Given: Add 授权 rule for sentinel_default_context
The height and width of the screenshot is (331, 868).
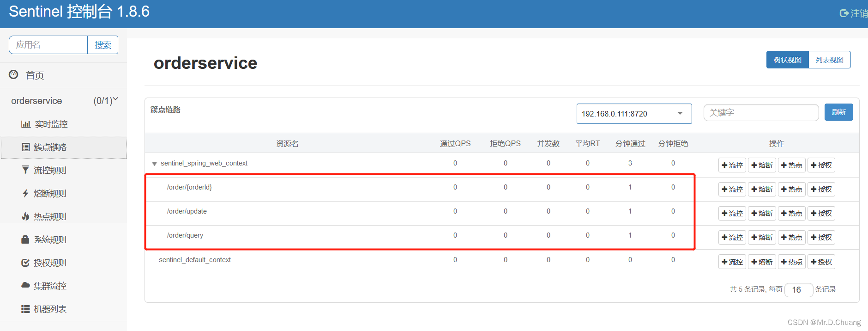Looking at the screenshot, I should 821,262.
